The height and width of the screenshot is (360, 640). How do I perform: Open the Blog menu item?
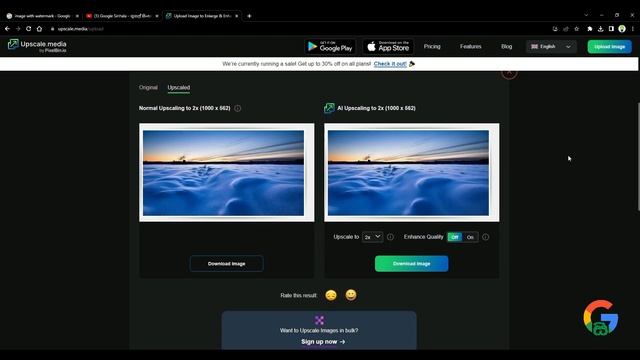(507, 47)
